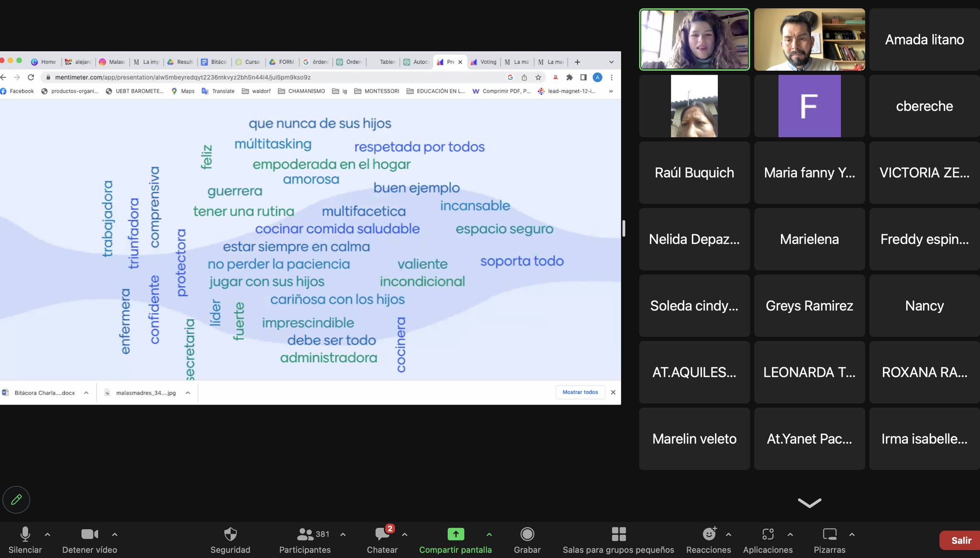Image resolution: width=980 pixels, height=558 pixels.
Task: Turn off camera with Detener vídeo
Action: coord(89,534)
